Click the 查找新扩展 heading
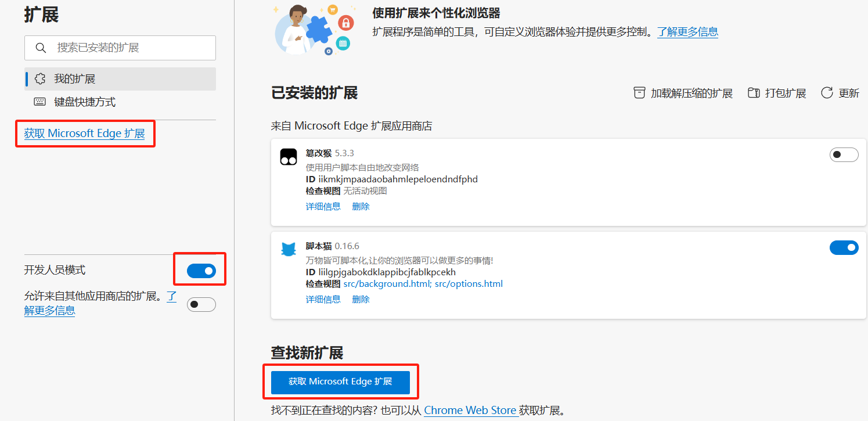Image resolution: width=868 pixels, height=421 pixels. coord(307,352)
